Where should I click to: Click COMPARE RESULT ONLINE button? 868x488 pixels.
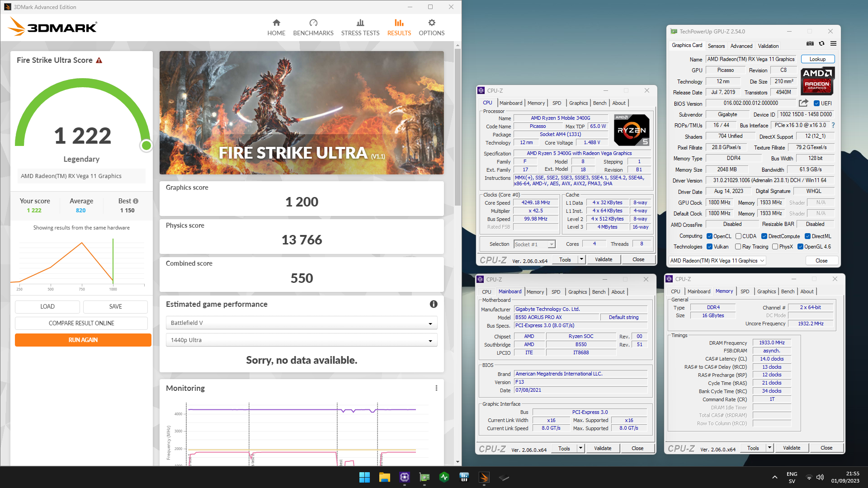(81, 323)
